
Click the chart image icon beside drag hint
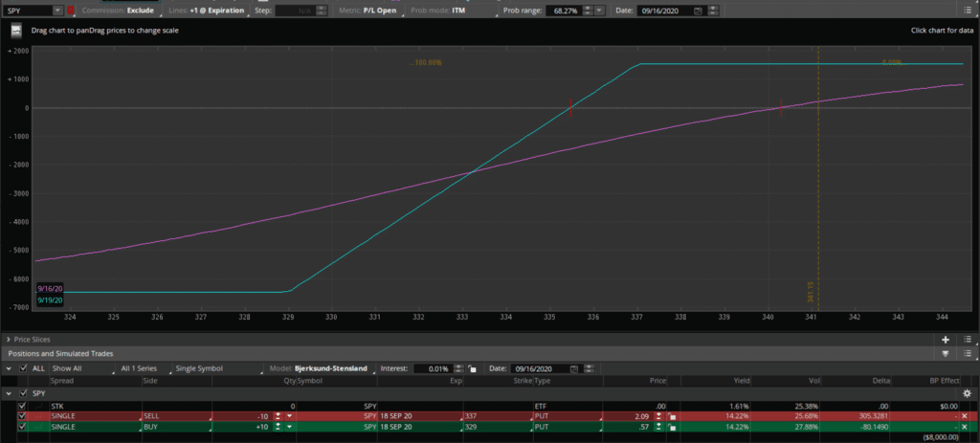coord(17,31)
